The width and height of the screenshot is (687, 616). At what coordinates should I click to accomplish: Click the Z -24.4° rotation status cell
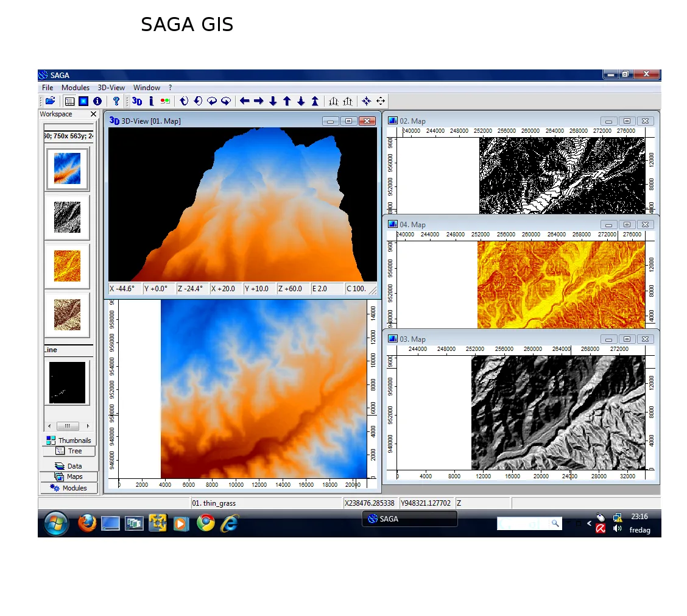pos(192,288)
